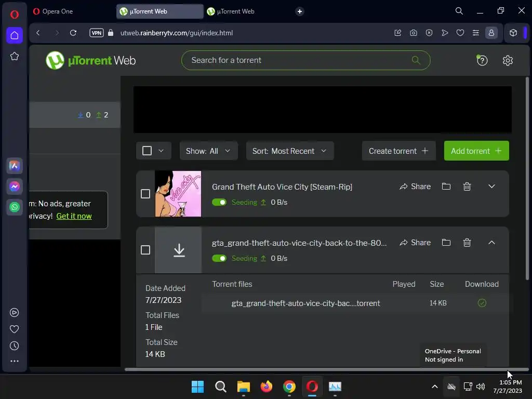Screen dimensions: 532x399
Task: Open the Opera main menu logo
Action: point(14,15)
